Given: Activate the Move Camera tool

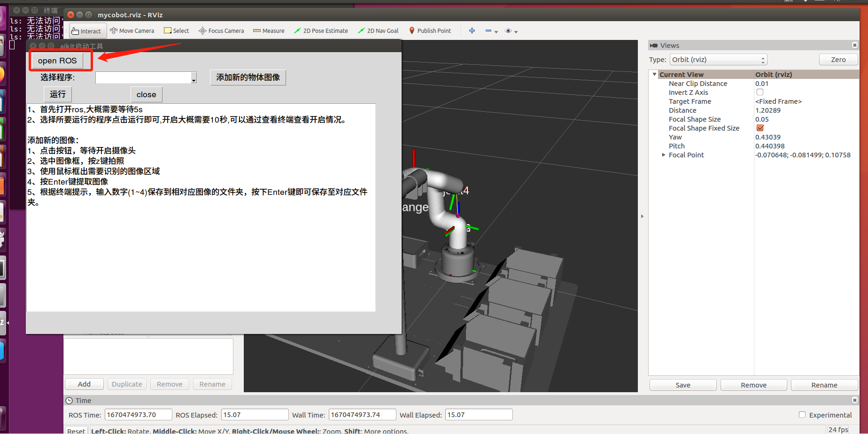Looking at the screenshot, I should coord(132,31).
